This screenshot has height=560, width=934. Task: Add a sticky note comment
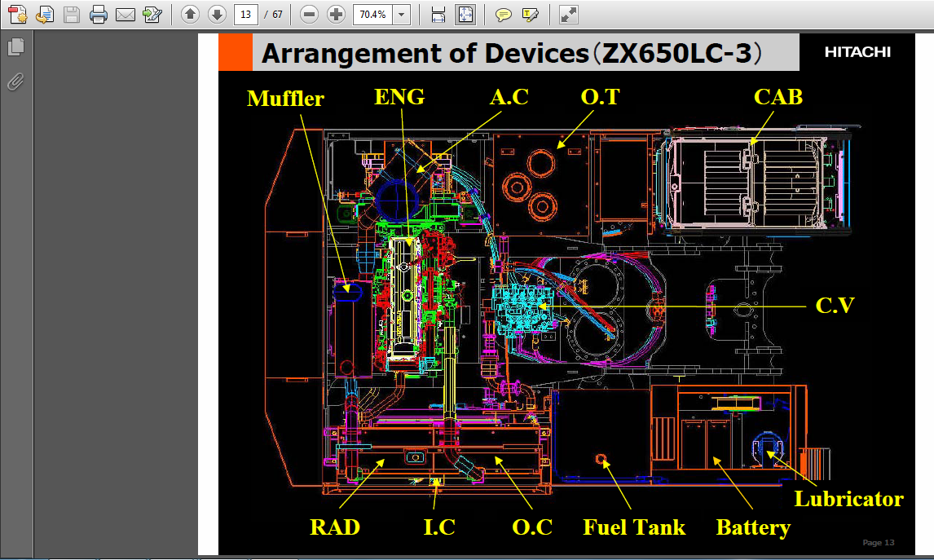pos(504,15)
